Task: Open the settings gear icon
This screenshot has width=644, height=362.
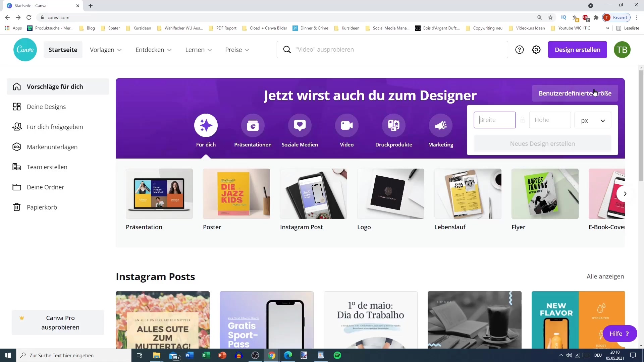Action: click(536, 50)
